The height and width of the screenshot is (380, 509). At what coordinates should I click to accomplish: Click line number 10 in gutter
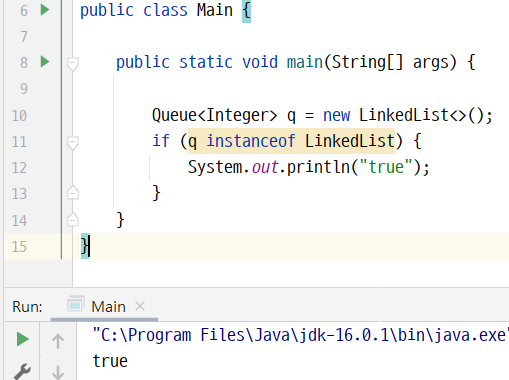point(19,116)
